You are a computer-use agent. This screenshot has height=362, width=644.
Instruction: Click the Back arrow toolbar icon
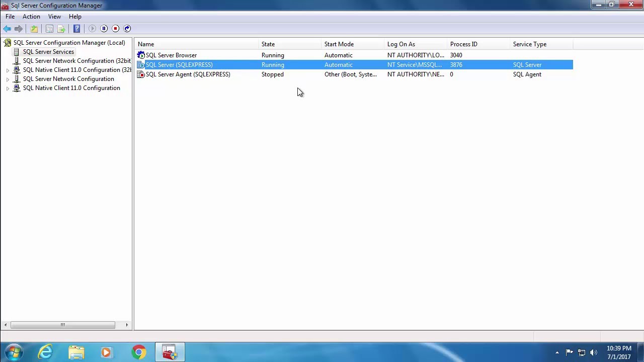pyautogui.click(x=7, y=29)
